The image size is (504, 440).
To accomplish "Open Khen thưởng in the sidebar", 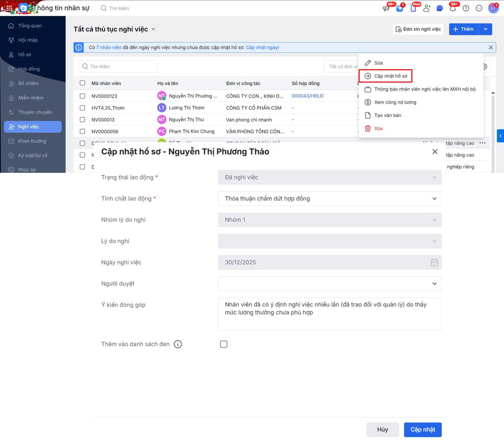I will [32, 141].
